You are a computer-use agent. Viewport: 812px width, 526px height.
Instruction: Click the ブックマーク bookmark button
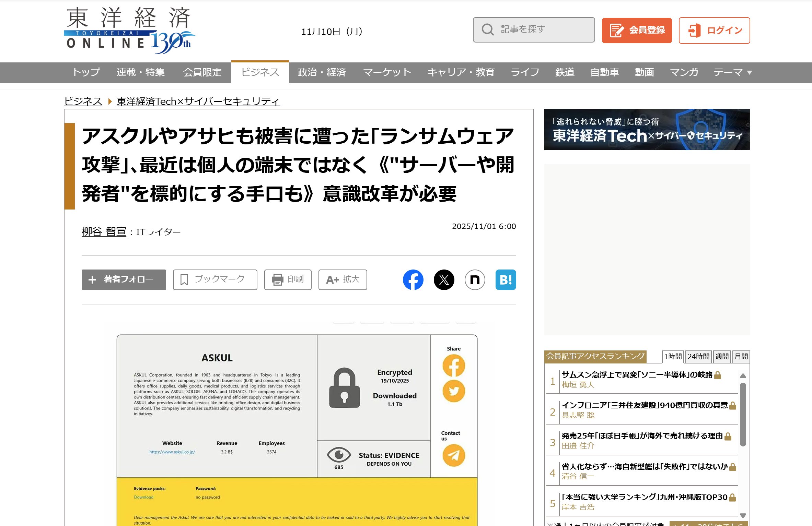(215, 280)
